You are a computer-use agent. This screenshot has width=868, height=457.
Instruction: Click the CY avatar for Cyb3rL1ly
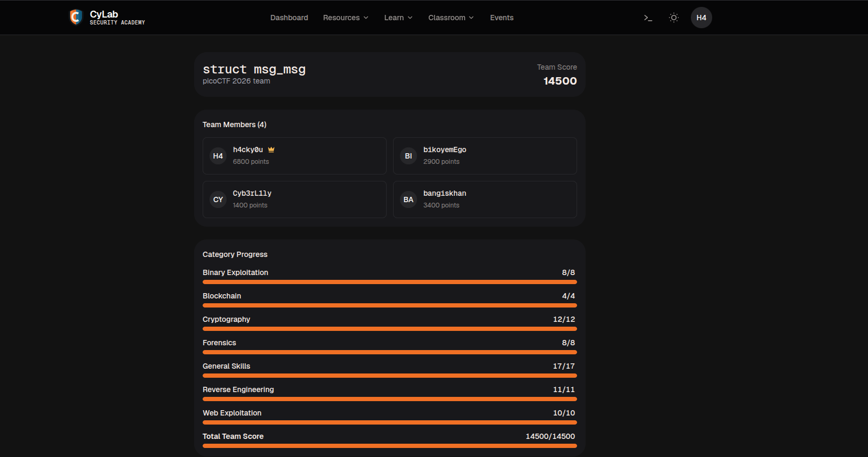click(x=218, y=200)
